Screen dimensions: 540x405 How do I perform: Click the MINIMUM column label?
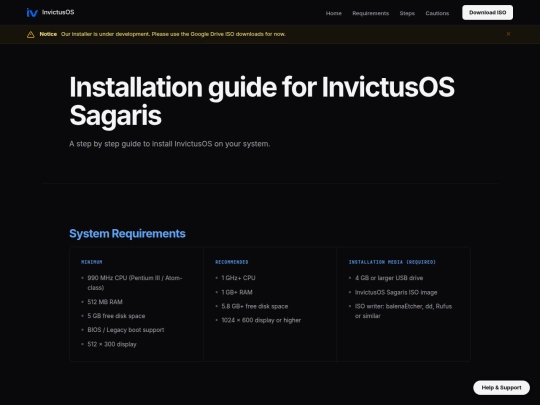click(x=92, y=262)
